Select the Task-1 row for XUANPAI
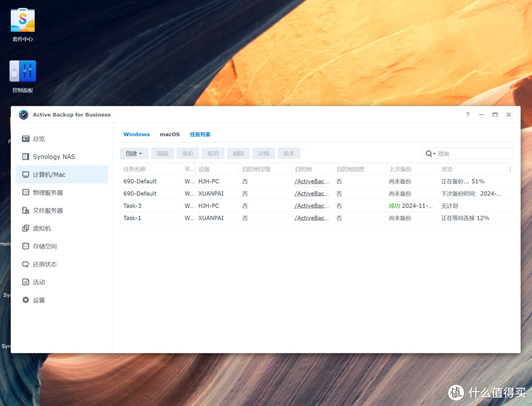Image resolution: width=532 pixels, height=406 pixels. [x=132, y=218]
